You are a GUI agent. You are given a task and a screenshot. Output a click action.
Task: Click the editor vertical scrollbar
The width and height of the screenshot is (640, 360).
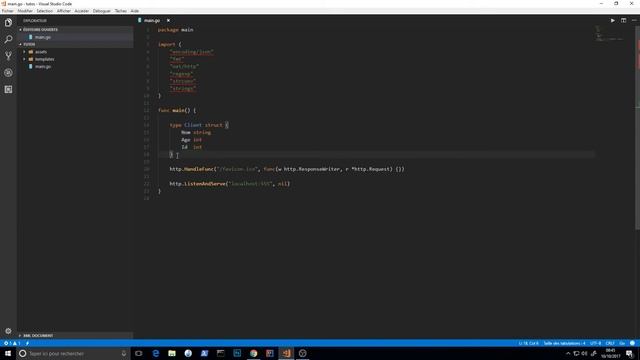coord(638,127)
